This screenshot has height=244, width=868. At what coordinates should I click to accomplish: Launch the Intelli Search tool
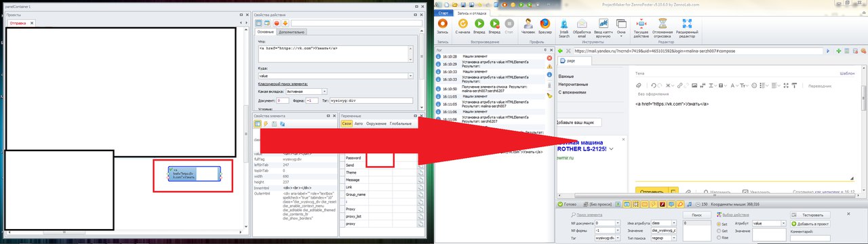click(x=564, y=28)
